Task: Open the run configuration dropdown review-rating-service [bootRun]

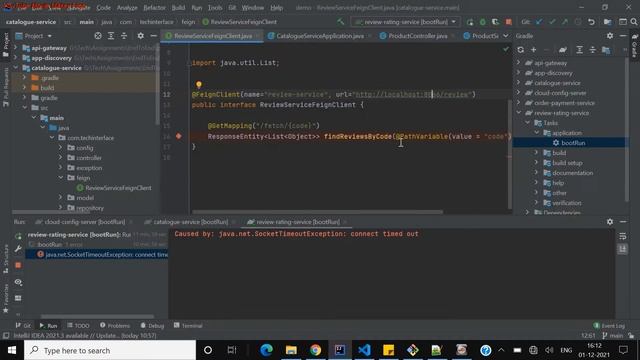Action: click(x=405, y=22)
